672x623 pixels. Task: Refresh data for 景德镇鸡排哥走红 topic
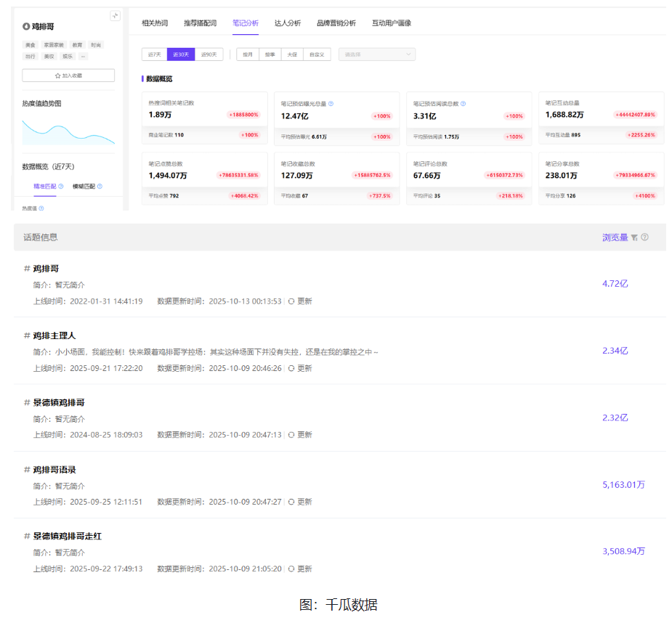[299, 569]
